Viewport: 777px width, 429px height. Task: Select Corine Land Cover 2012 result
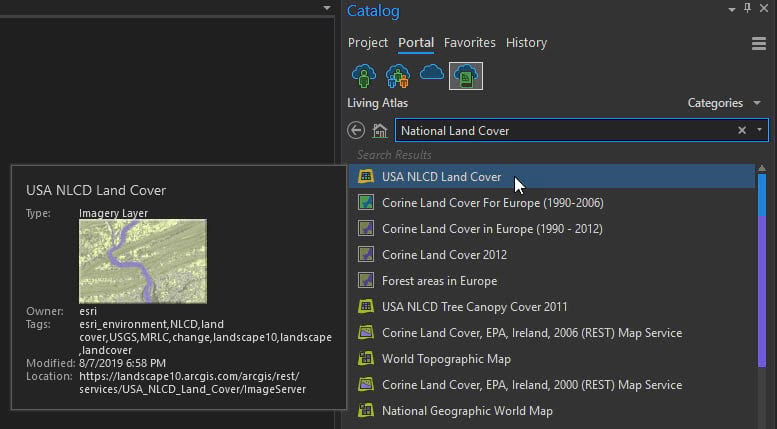[444, 255]
